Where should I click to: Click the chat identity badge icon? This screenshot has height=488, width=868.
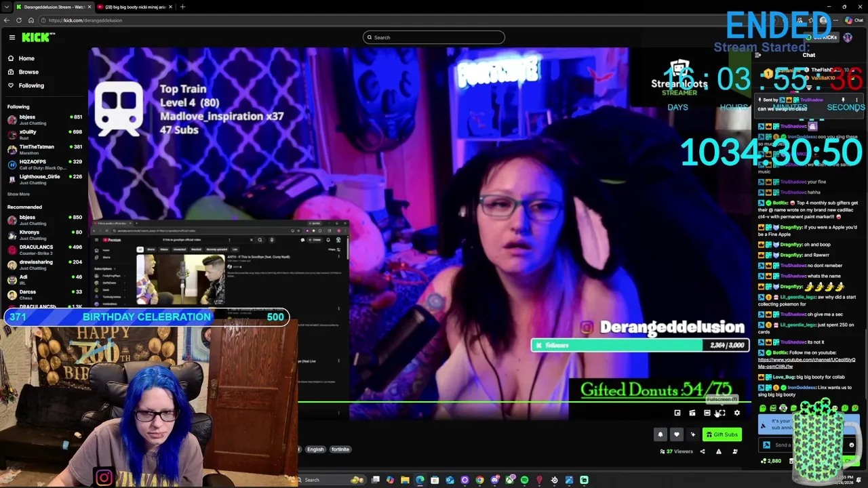(766, 445)
